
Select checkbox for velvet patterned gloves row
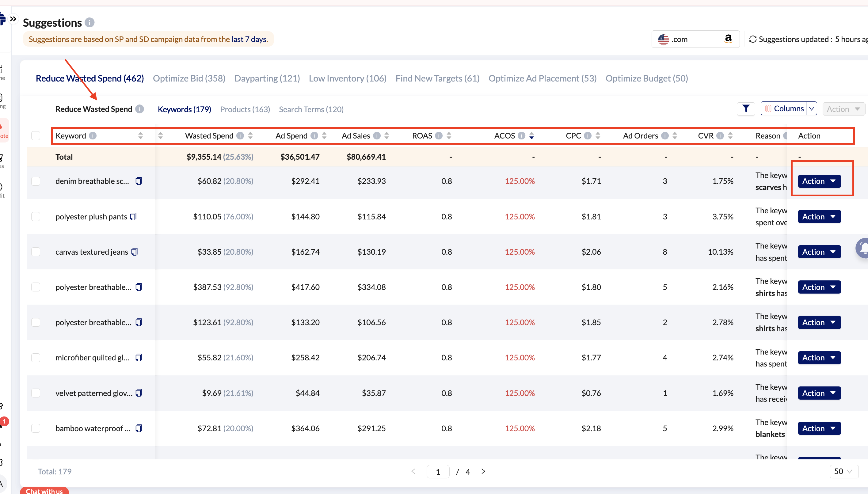pos(36,393)
